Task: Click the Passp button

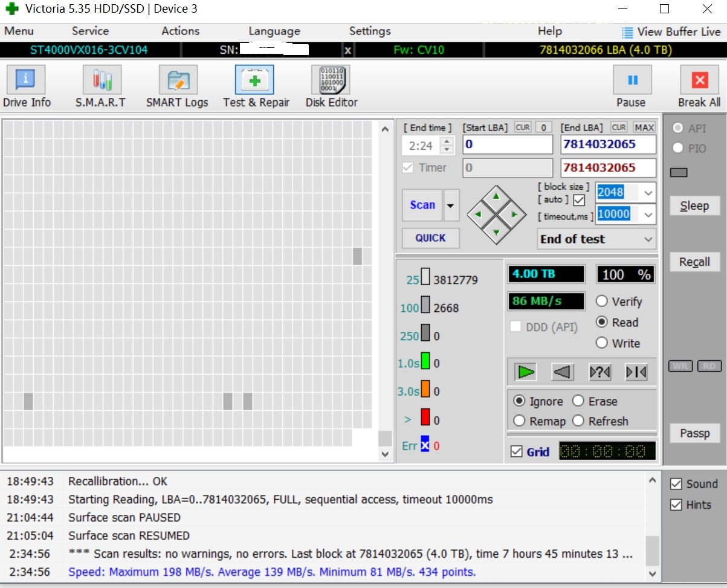Action: [694, 433]
